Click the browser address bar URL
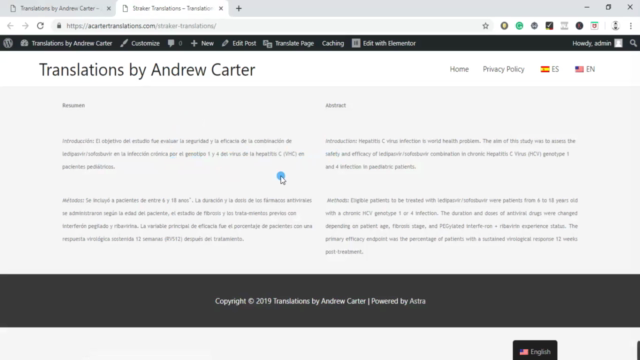The height and width of the screenshot is (360, 640). (141, 26)
